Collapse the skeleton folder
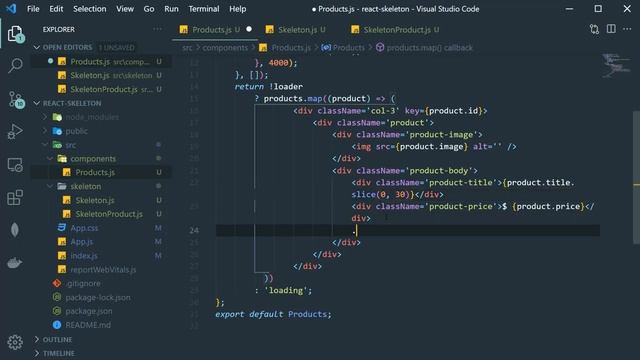640x360 pixels. [50, 186]
